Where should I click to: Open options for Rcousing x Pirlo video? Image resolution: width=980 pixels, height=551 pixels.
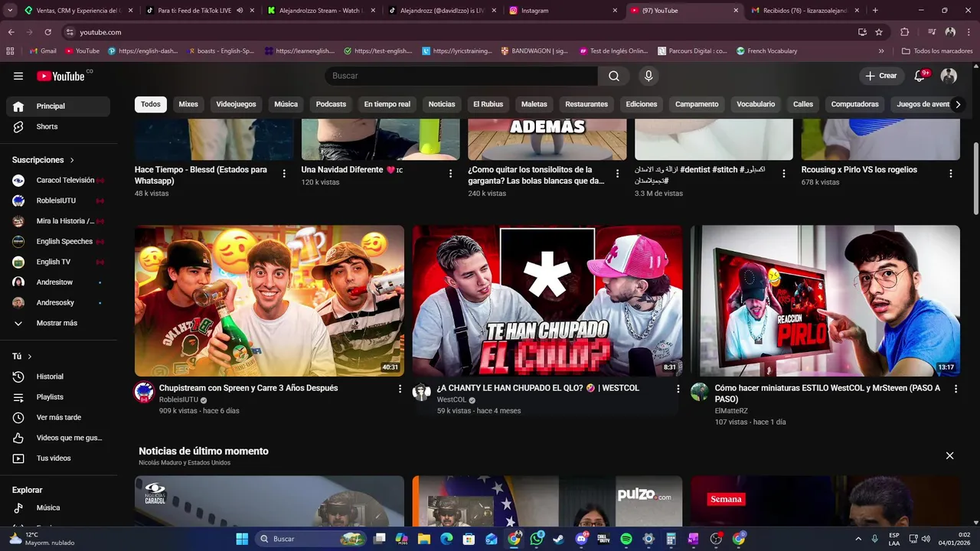951,174
